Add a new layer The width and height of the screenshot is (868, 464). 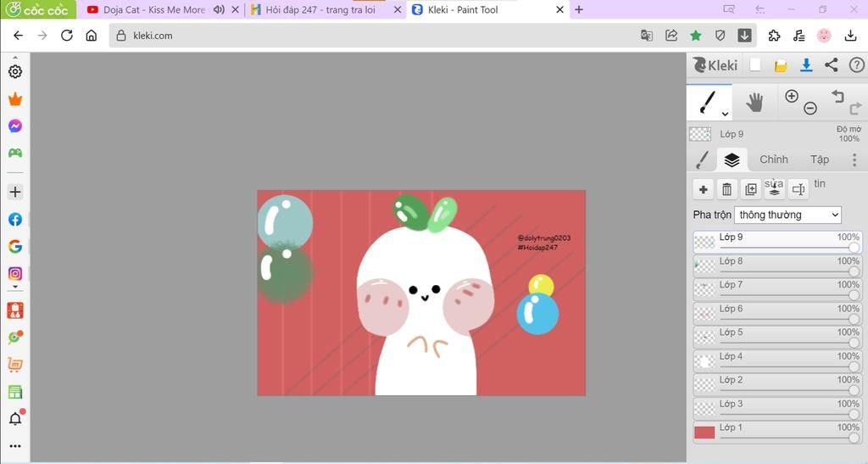pyautogui.click(x=703, y=189)
